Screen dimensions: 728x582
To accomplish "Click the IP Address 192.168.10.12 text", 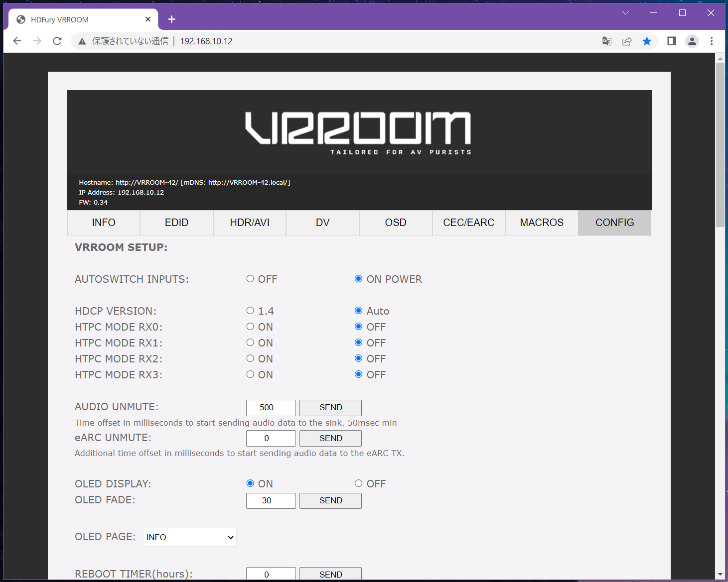I will (x=121, y=193).
